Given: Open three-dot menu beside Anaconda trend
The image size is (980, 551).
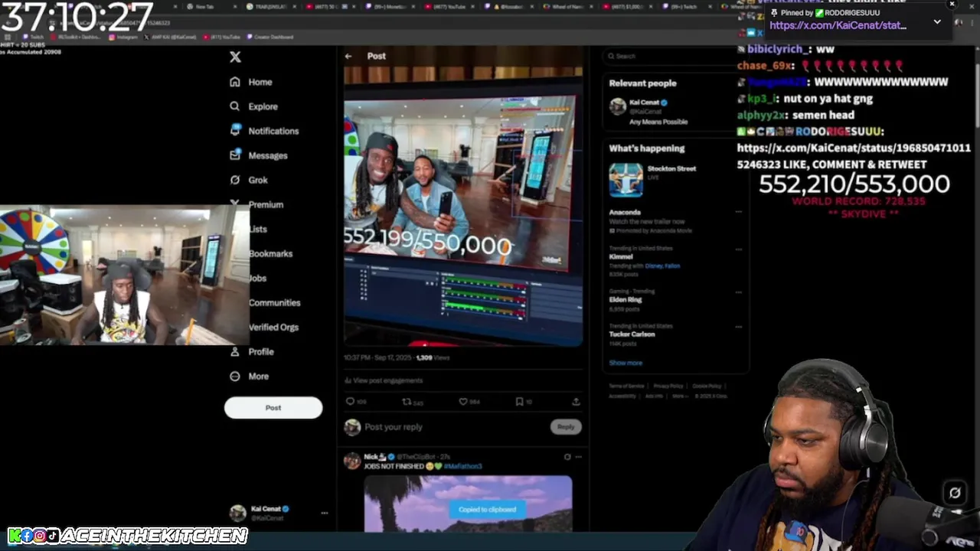Looking at the screenshot, I should point(739,212).
